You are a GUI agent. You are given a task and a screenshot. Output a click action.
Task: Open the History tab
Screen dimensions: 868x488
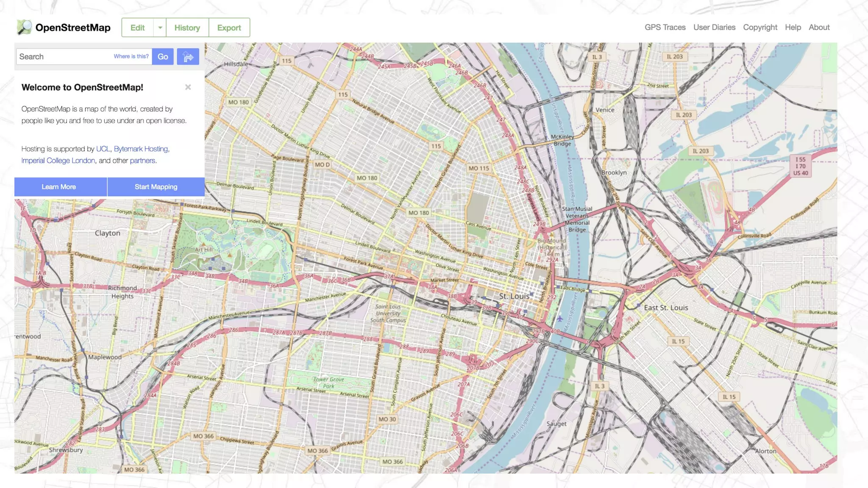click(187, 28)
